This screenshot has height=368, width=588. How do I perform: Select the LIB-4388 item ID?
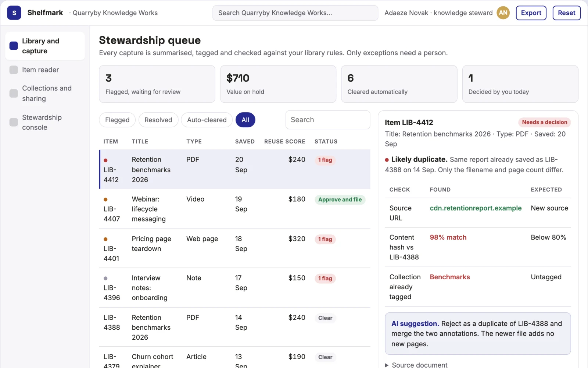coord(112,322)
